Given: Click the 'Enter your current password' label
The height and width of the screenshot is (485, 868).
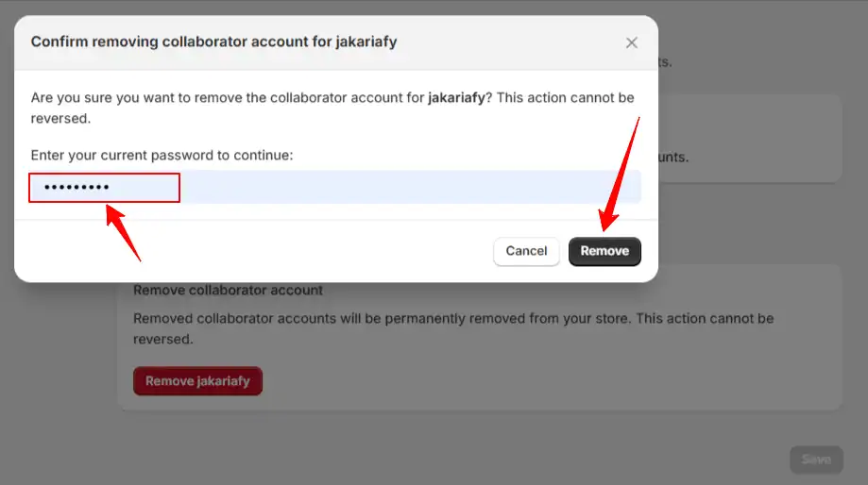Looking at the screenshot, I should click(162, 155).
